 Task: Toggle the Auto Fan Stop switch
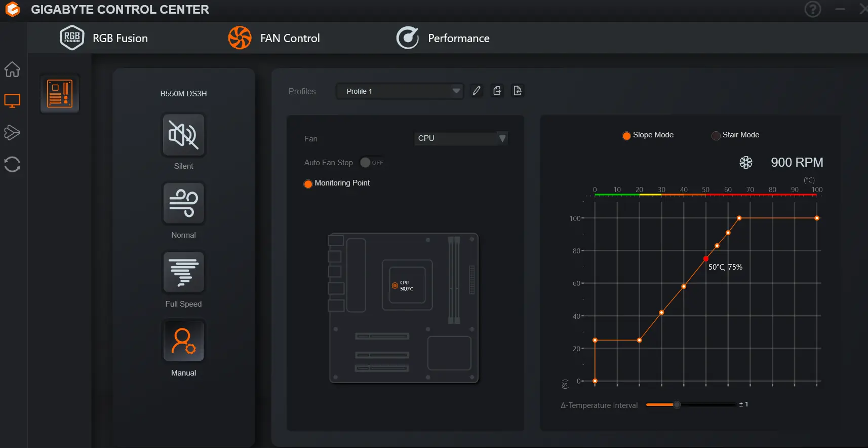372,163
